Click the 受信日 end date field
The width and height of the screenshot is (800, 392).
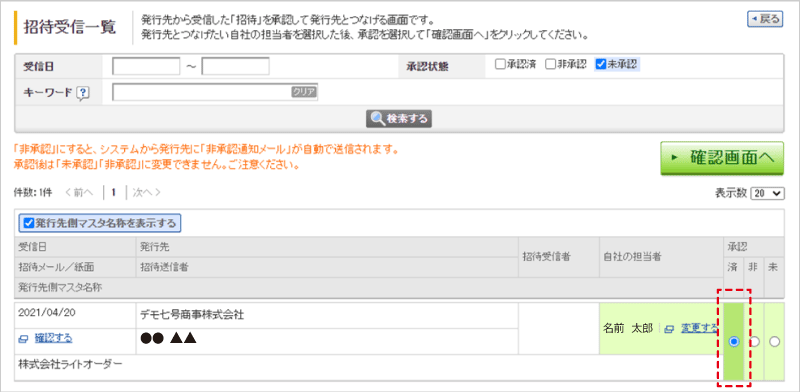pyautogui.click(x=235, y=66)
